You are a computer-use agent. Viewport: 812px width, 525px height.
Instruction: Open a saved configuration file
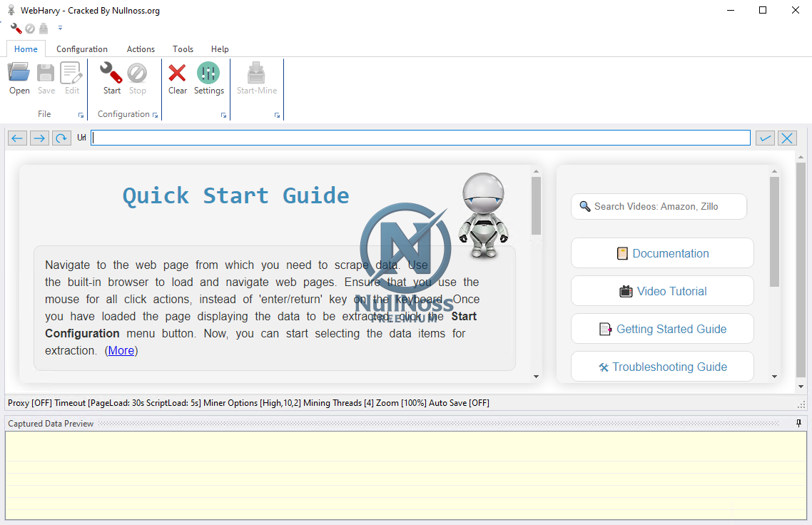point(19,78)
